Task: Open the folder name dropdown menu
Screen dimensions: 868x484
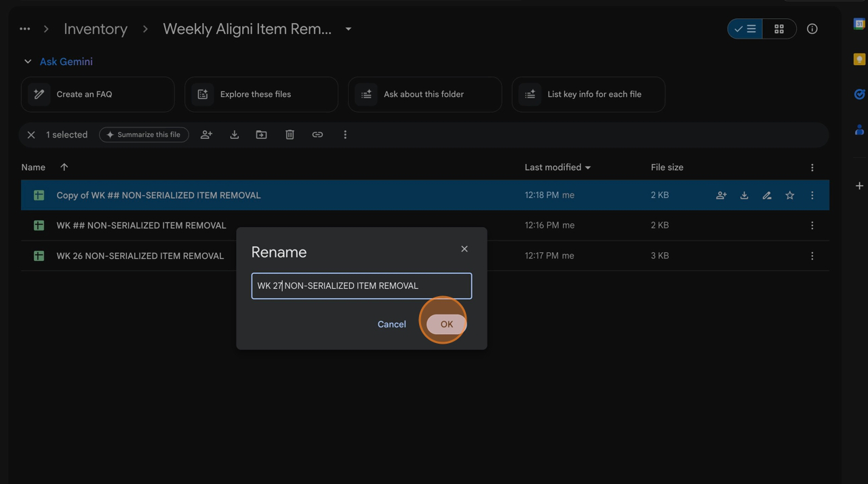Action: click(349, 29)
